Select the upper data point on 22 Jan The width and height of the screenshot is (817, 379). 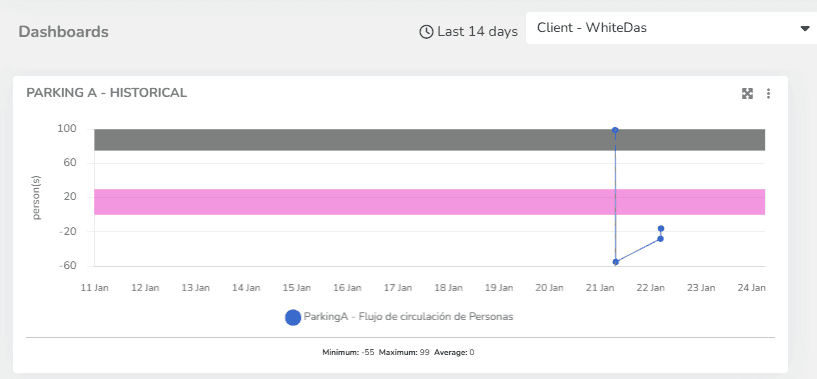tap(661, 228)
